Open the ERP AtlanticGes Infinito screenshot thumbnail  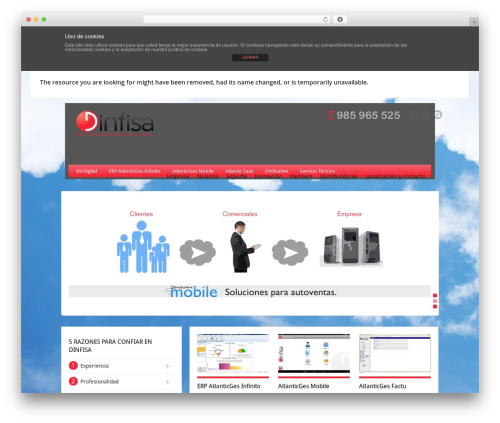[x=233, y=353]
